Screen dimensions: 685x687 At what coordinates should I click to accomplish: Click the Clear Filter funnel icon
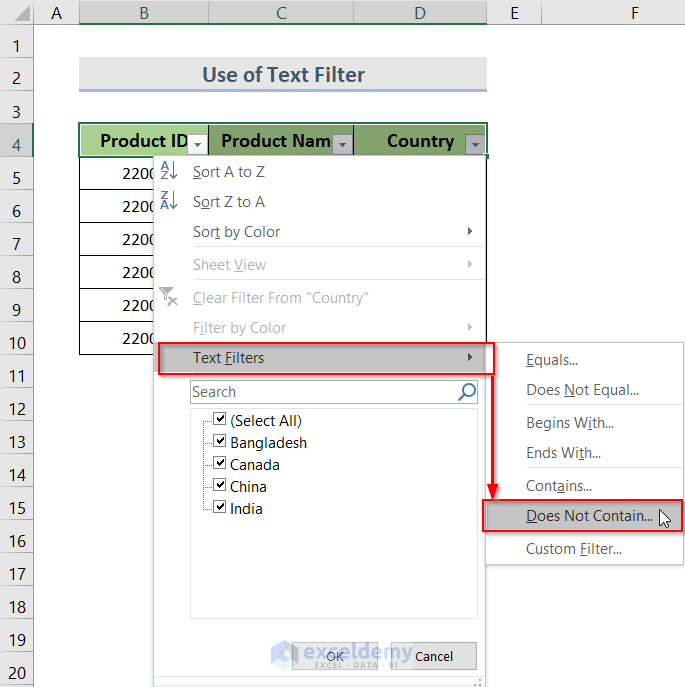click(x=168, y=297)
